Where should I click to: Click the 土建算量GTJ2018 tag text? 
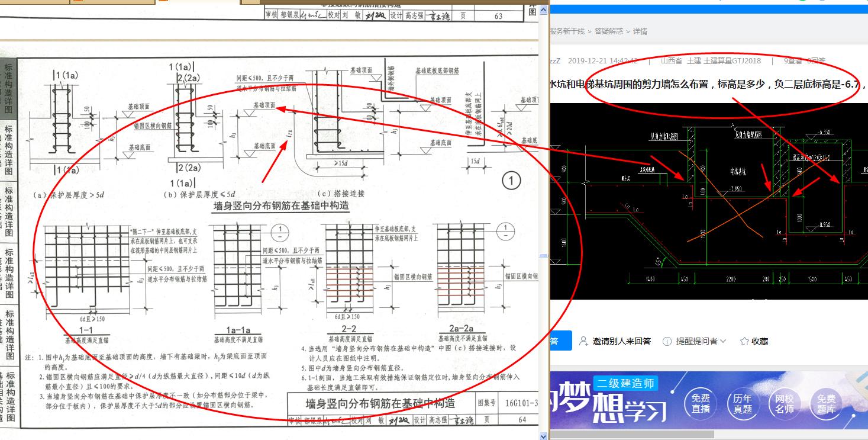tap(733, 61)
